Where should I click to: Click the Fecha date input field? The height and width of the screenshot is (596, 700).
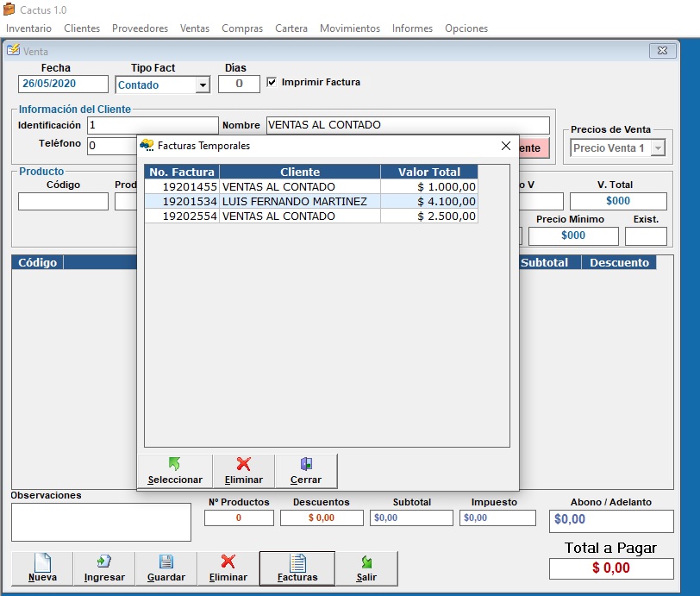(x=63, y=85)
